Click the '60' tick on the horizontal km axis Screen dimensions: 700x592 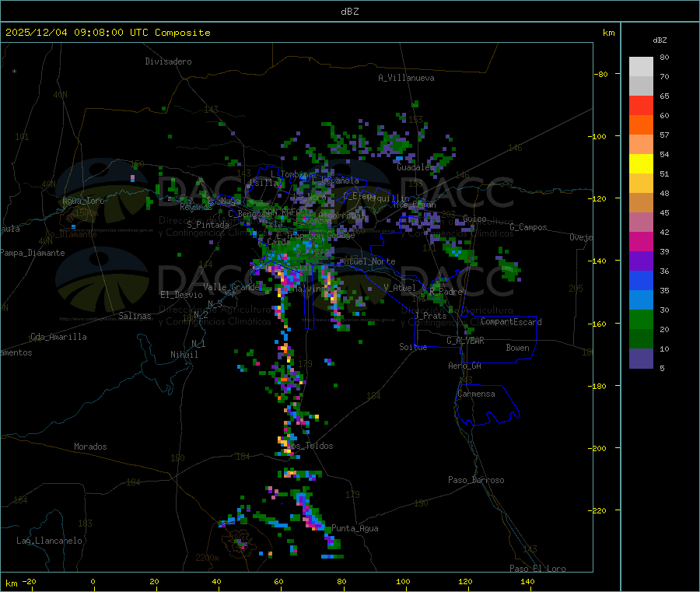tap(279, 581)
